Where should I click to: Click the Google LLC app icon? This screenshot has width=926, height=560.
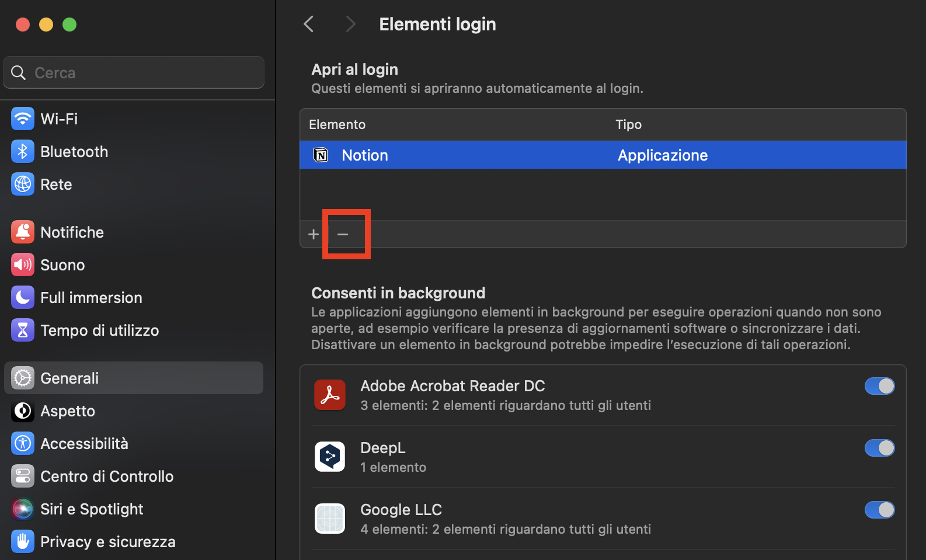[330, 519]
